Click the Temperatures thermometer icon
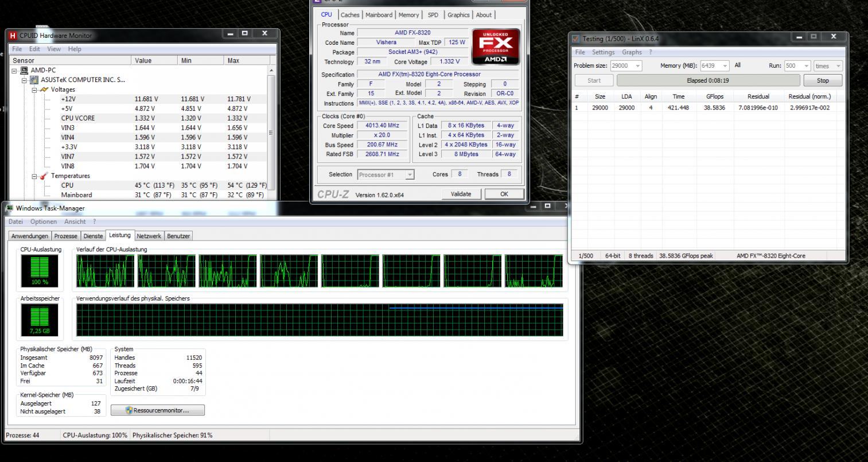 pyautogui.click(x=44, y=176)
